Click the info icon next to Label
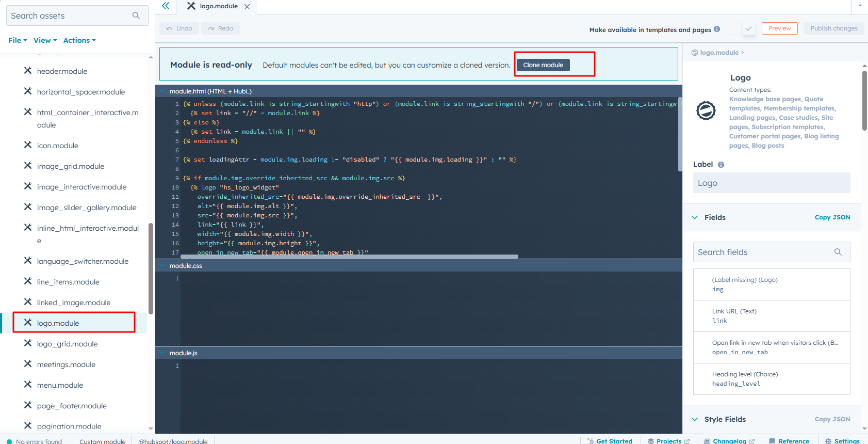Screen dimensions: 868x444 (721, 165)
